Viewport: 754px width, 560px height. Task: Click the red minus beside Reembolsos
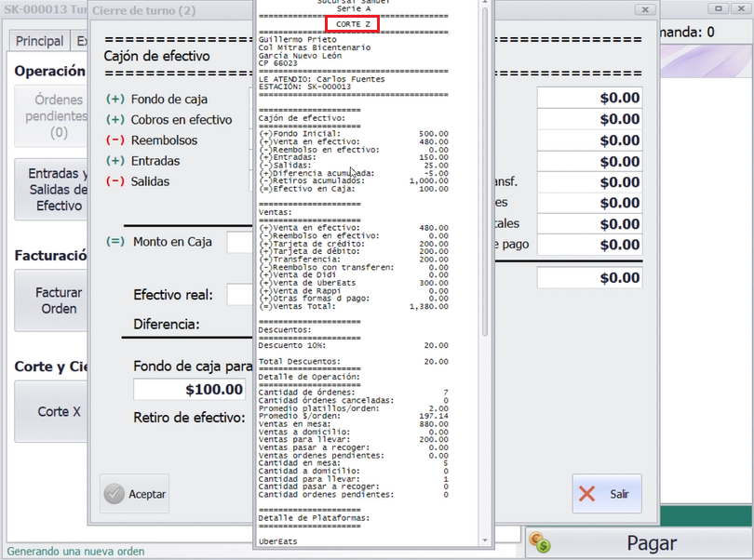pos(115,140)
